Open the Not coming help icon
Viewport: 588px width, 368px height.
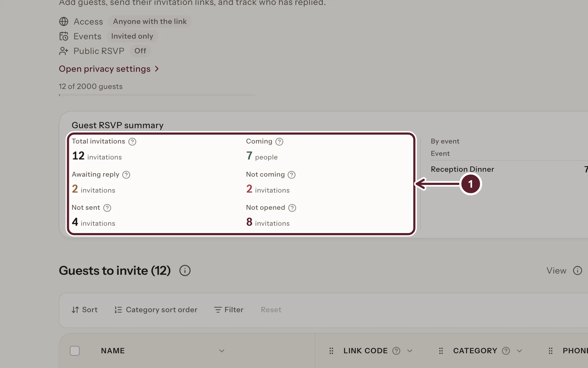292,175
